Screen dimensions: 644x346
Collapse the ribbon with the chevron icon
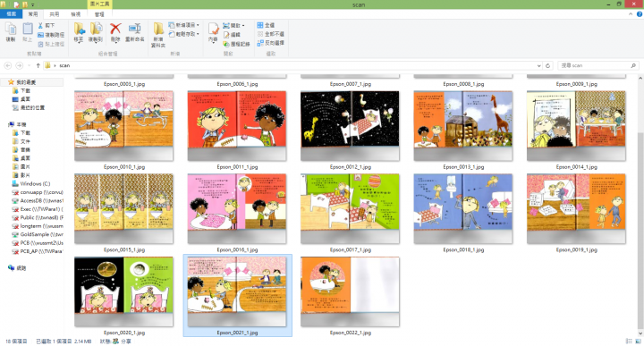631,14
